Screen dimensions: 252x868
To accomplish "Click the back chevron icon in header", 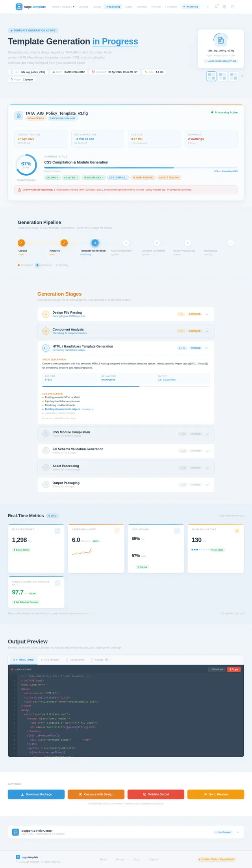I will click(x=208, y=7).
